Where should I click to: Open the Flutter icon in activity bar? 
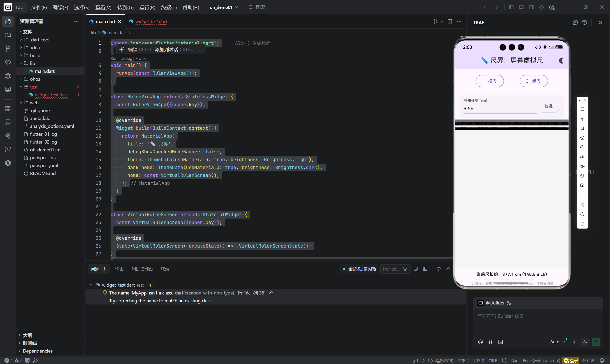8,136
